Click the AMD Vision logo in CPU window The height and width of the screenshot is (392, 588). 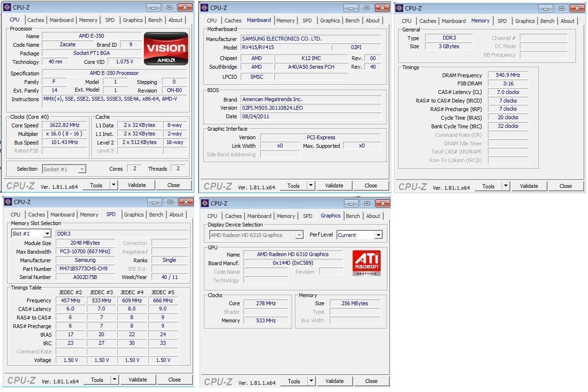coord(166,49)
